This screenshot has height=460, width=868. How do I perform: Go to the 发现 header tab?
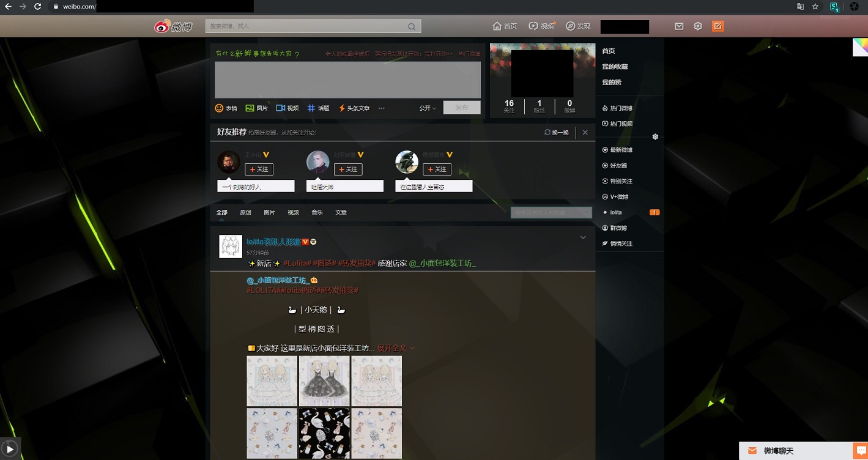[x=578, y=26]
